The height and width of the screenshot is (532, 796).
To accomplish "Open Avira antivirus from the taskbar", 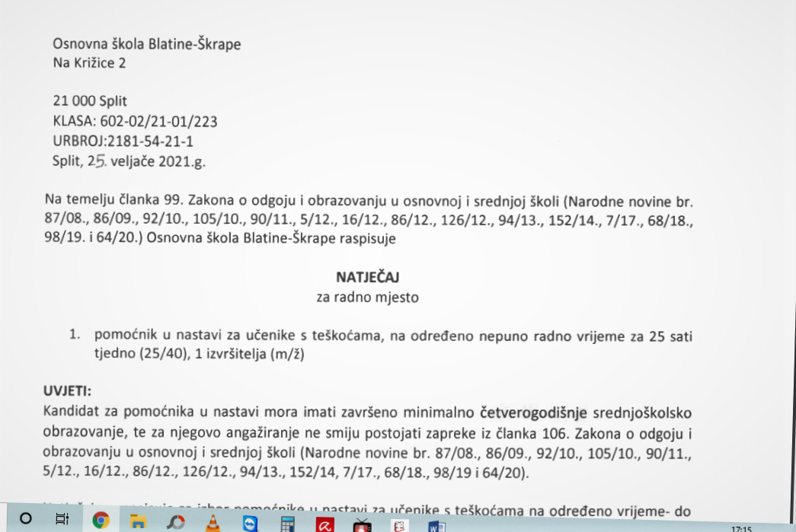I will click(x=325, y=525).
